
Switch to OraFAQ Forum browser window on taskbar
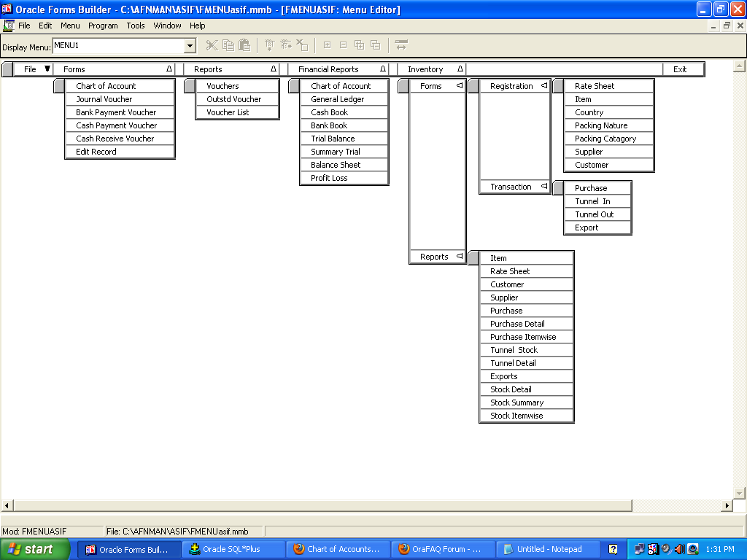[443, 549]
